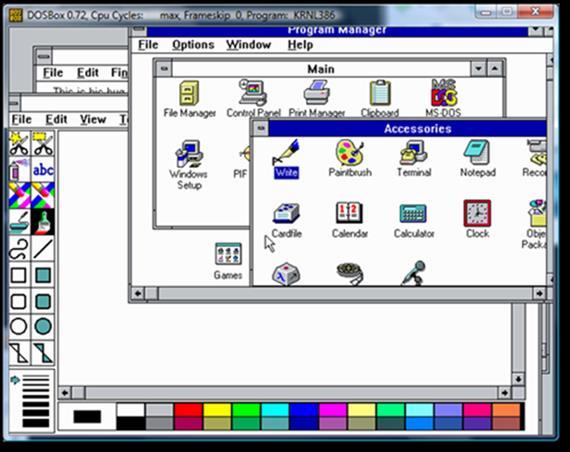Open Main window control-menu box

[164, 69]
